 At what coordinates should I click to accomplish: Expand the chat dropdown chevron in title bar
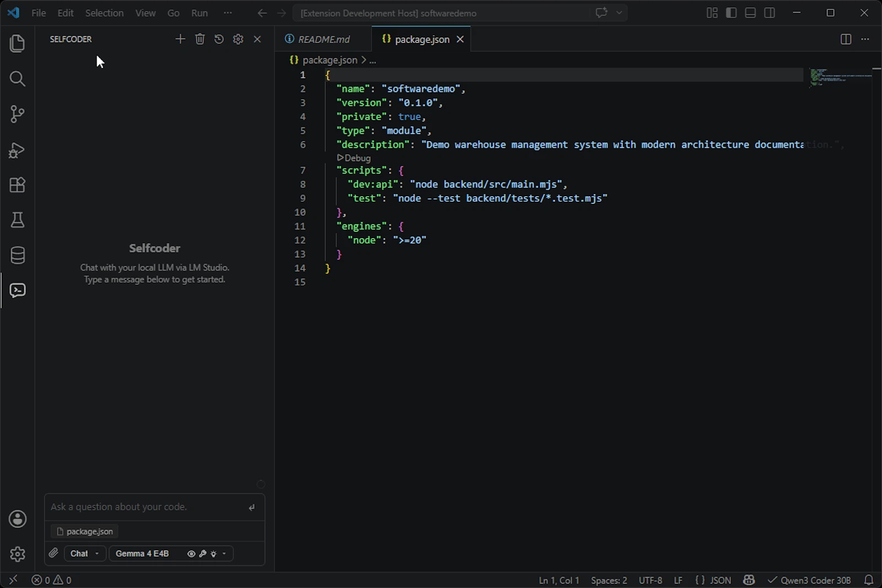click(x=619, y=13)
